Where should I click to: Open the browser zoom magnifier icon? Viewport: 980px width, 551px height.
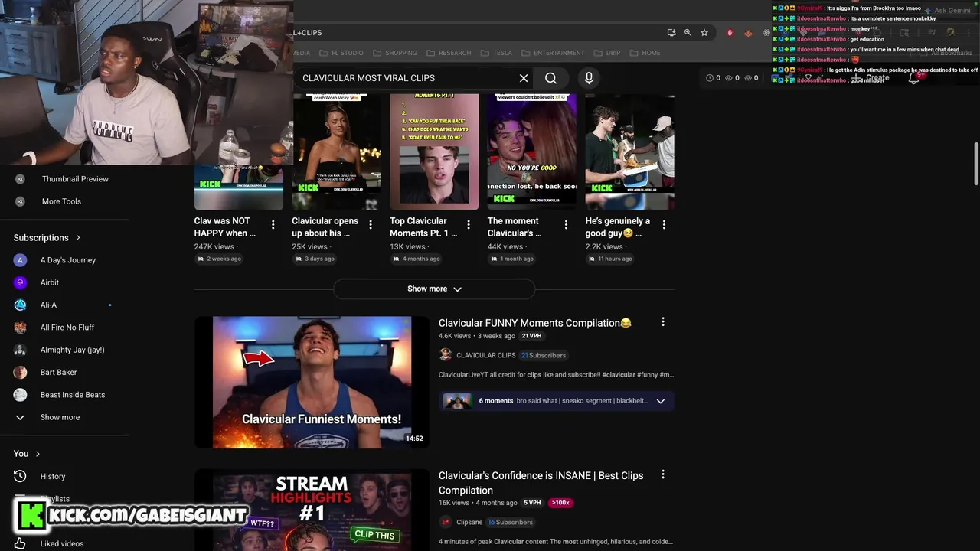pos(688,33)
